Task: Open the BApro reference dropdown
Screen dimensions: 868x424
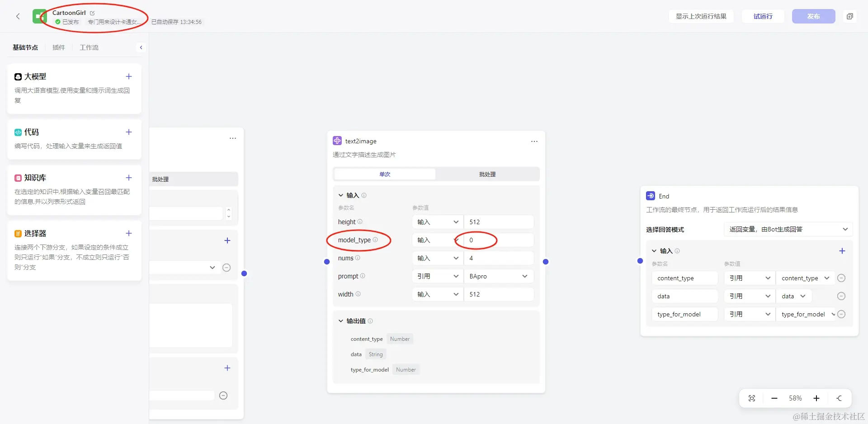Action: point(499,276)
